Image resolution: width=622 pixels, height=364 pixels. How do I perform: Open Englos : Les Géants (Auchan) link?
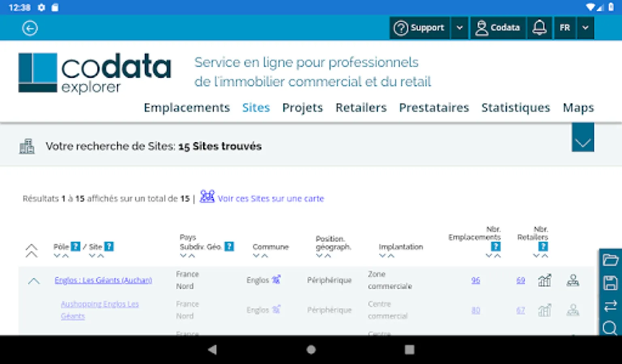103,280
